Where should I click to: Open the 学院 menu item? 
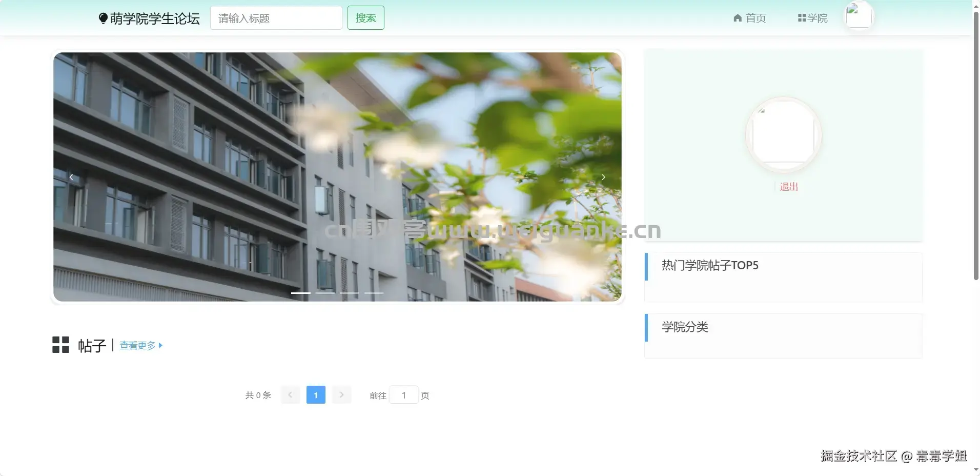coord(813,18)
